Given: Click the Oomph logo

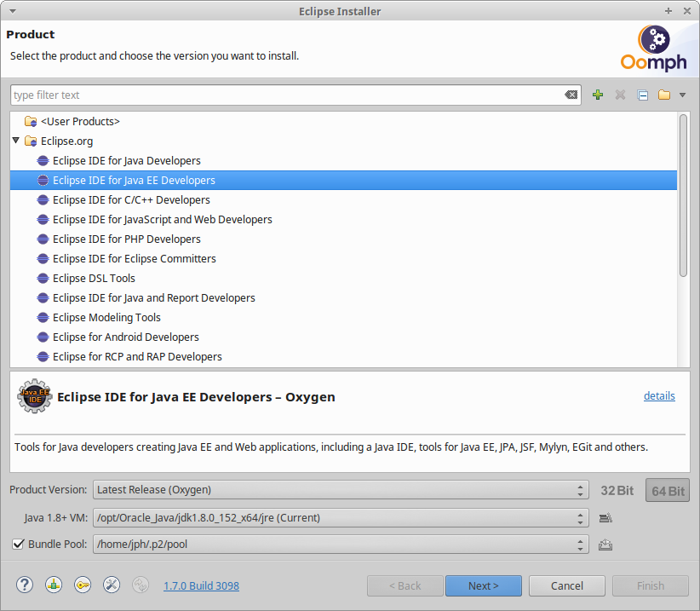Looking at the screenshot, I should (653, 49).
